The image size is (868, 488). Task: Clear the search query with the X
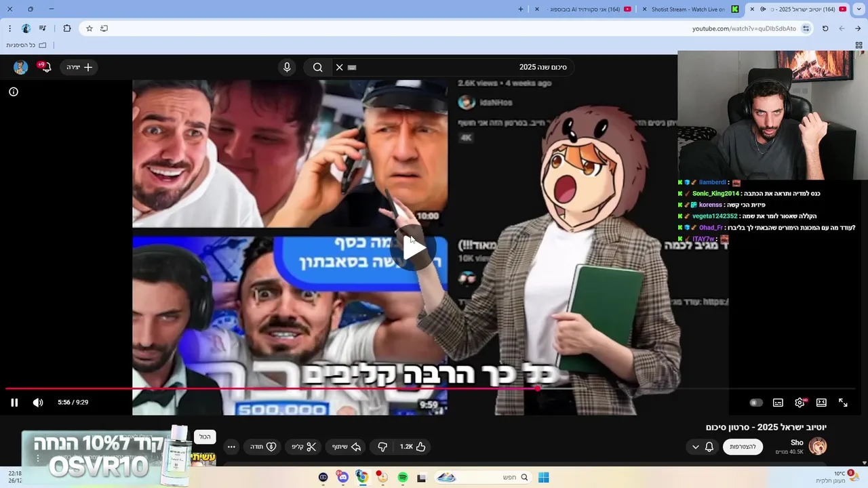(340, 67)
